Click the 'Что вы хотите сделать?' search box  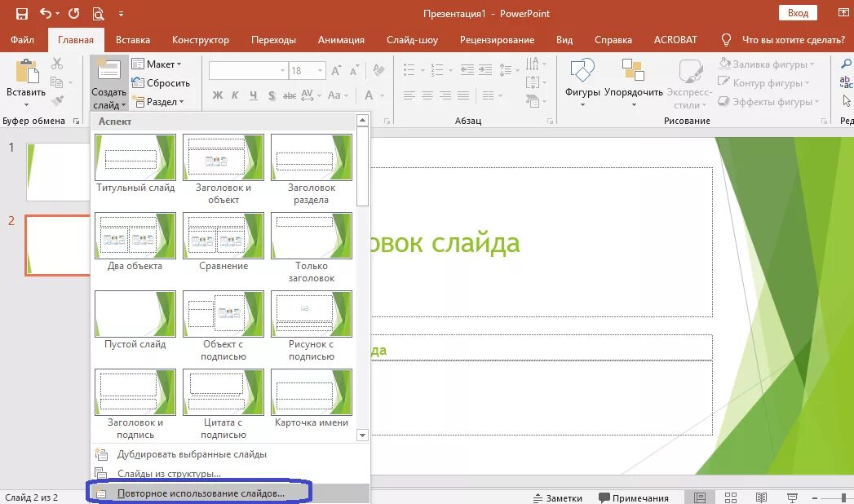pyautogui.click(x=793, y=40)
